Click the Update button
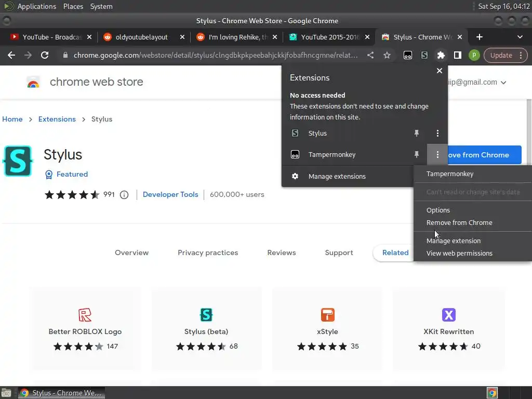The image size is (532, 399). click(501, 55)
